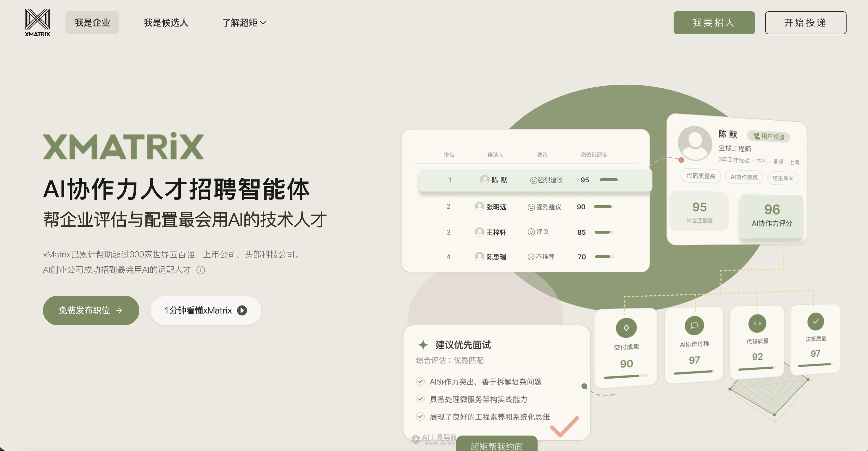
Task: Click the match score bar for 王梓轩 (85)
Action: (x=604, y=232)
